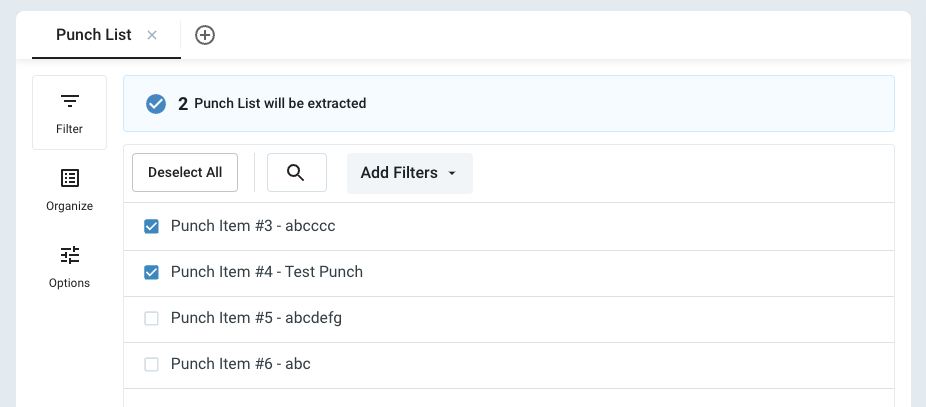The width and height of the screenshot is (926, 407).
Task: Open the Filter panel icon
Action: [x=69, y=102]
